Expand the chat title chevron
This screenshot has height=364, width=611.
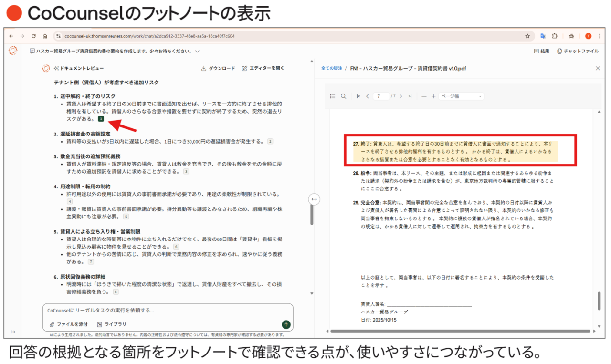[x=197, y=51]
